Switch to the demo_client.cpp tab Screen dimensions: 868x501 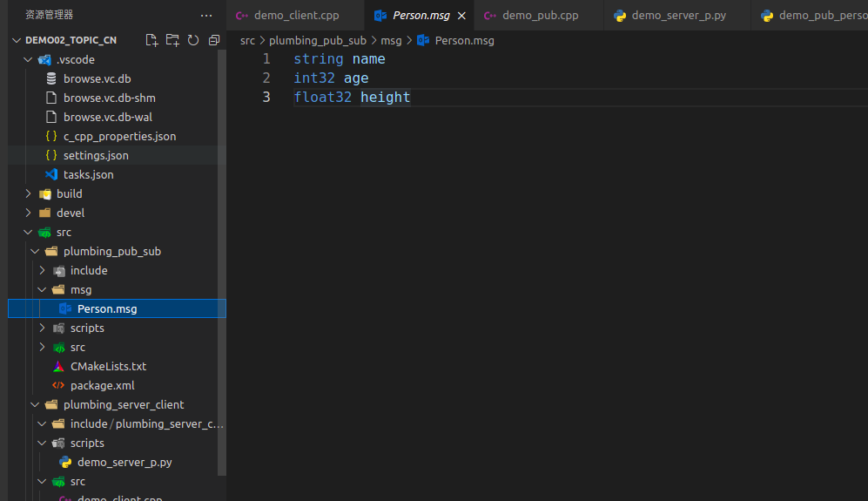(296, 16)
